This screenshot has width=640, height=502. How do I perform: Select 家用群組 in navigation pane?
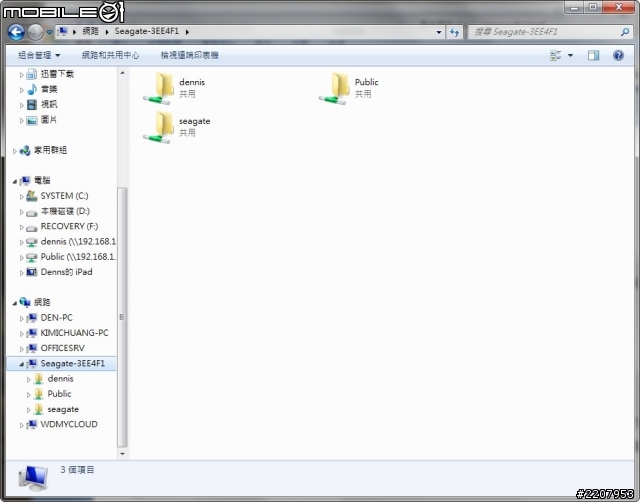[50, 150]
